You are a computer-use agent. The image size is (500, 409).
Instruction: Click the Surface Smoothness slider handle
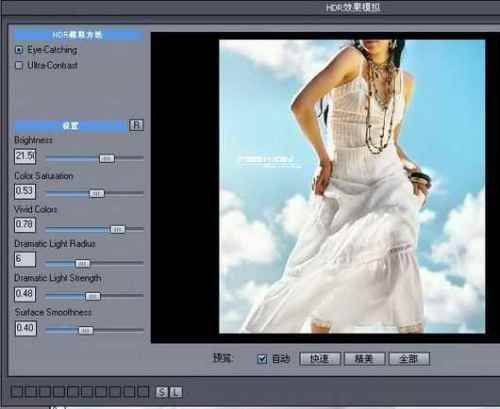pyautogui.click(x=85, y=331)
